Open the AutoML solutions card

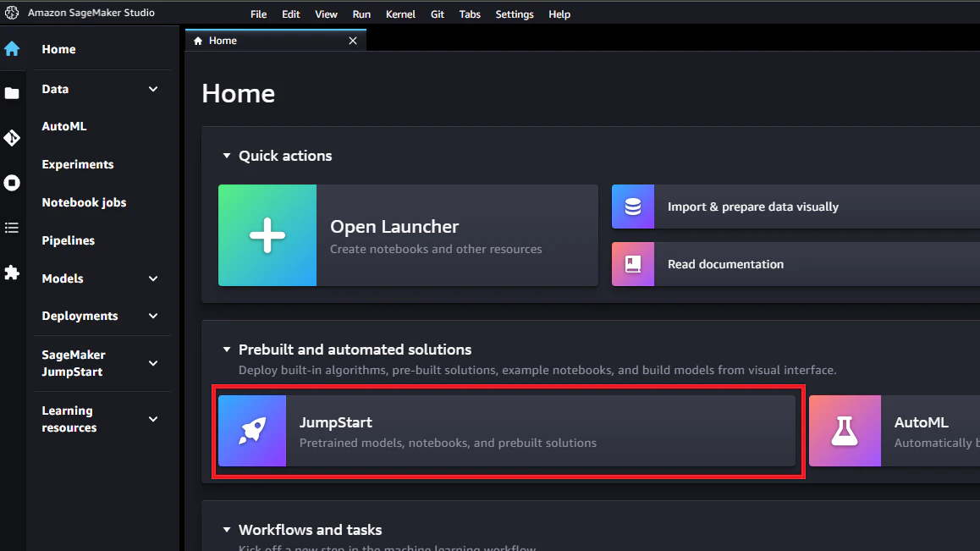[895, 431]
